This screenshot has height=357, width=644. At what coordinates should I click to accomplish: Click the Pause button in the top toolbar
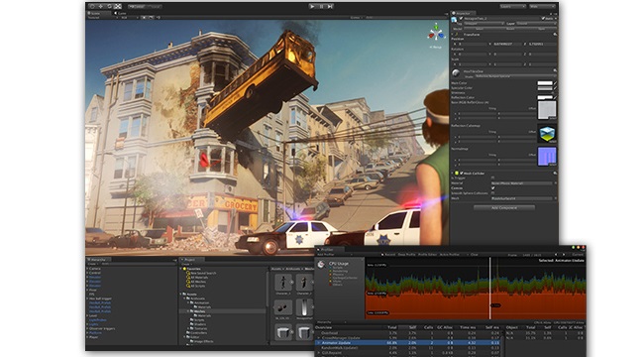321,6
